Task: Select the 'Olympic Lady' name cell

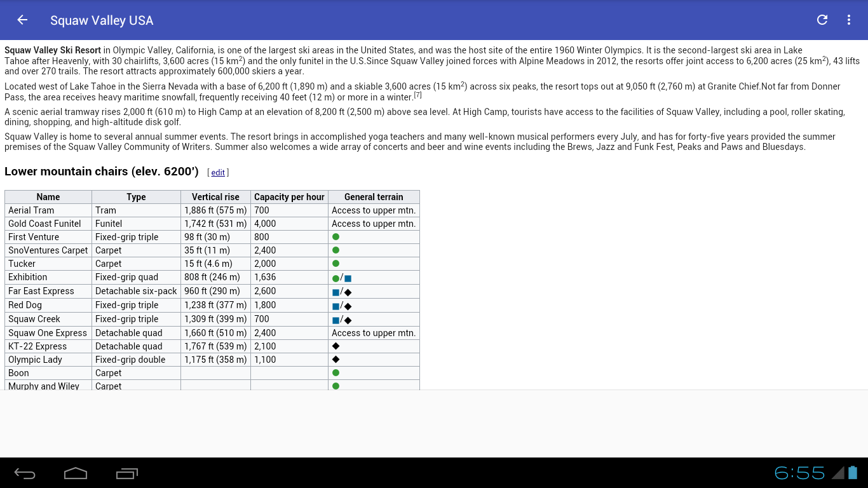Action: coord(48,360)
